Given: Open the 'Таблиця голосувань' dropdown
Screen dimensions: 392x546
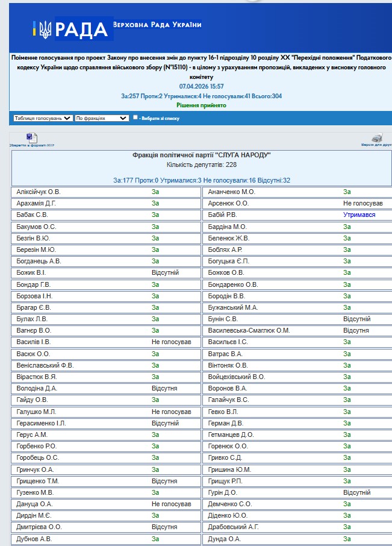Looking at the screenshot, I should click(43, 118).
